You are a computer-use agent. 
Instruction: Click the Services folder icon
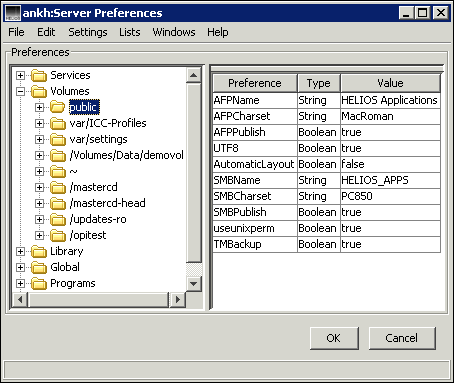(39, 75)
